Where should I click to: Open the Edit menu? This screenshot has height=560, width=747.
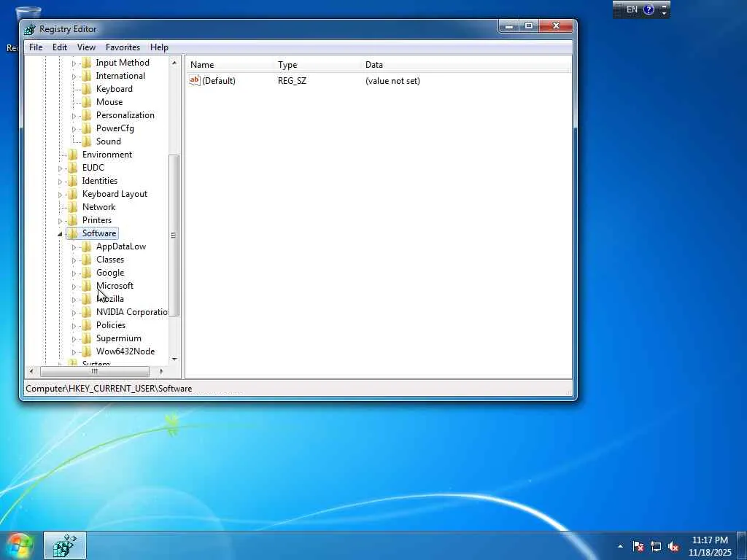(60, 47)
